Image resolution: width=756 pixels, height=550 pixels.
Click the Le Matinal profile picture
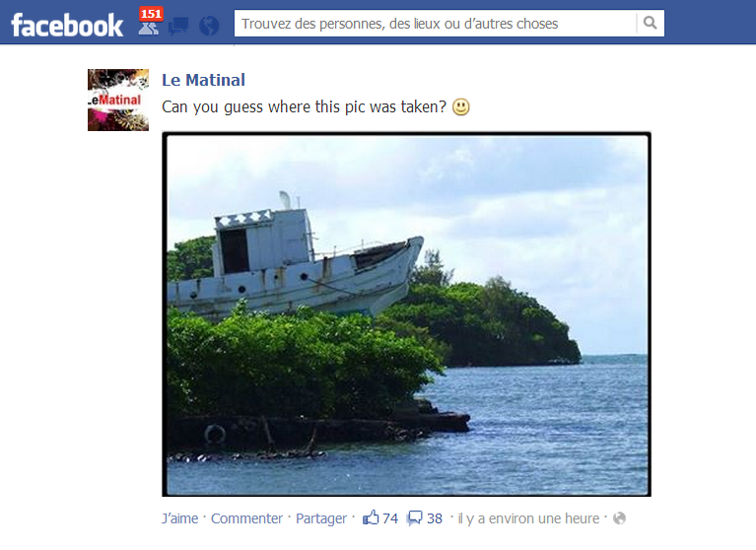[x=118, y=100]
